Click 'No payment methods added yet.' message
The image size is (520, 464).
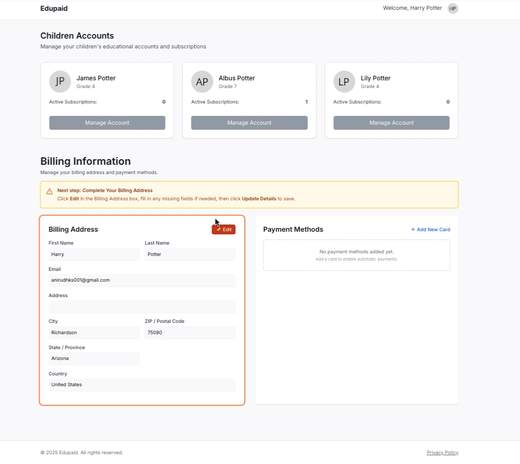point(356,252)
